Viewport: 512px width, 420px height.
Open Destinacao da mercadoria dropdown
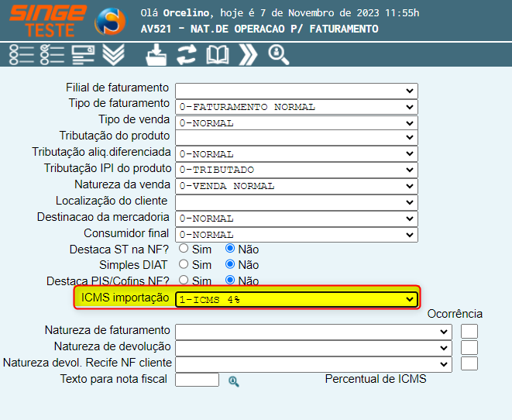297,219
